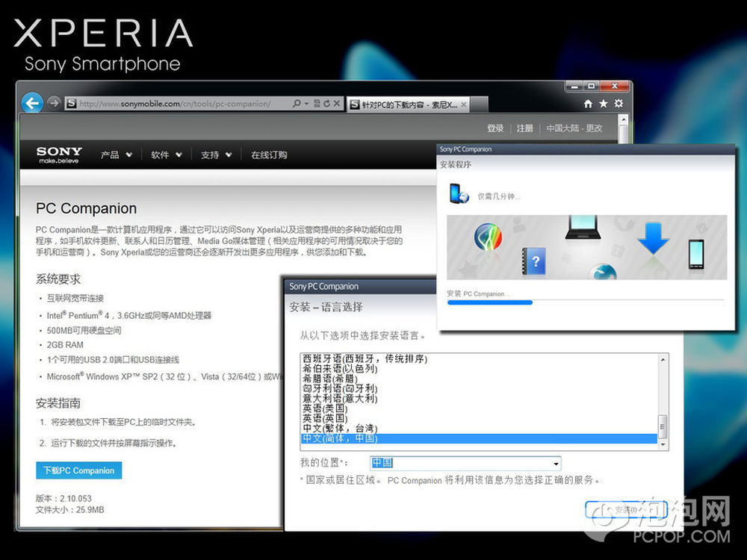Click the PC Companion install progress bar
Image resolution: width=747 pixels, height=560 pixels.
coord(586,302)
